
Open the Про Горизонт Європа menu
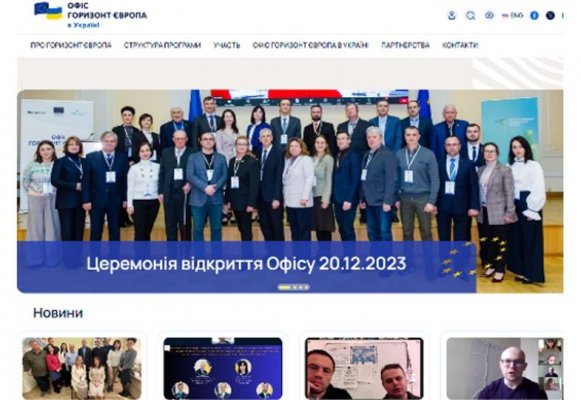point(71,45)
